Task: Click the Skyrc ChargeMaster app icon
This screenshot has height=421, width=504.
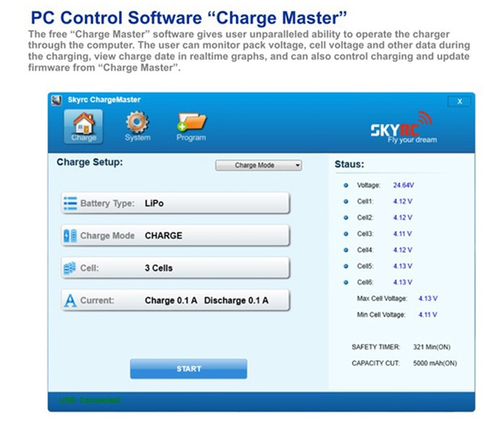Action: (x=57, y=100)
